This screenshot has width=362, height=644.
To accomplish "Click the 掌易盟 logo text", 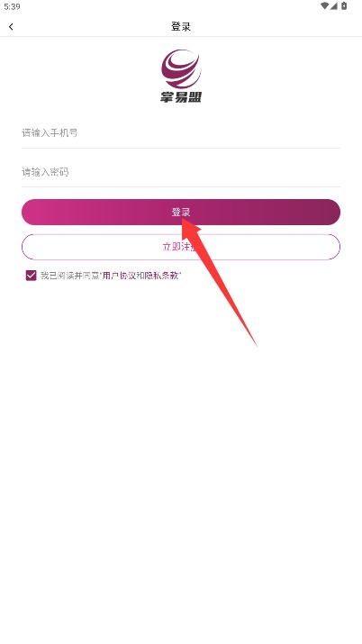I will coord(181,97).
